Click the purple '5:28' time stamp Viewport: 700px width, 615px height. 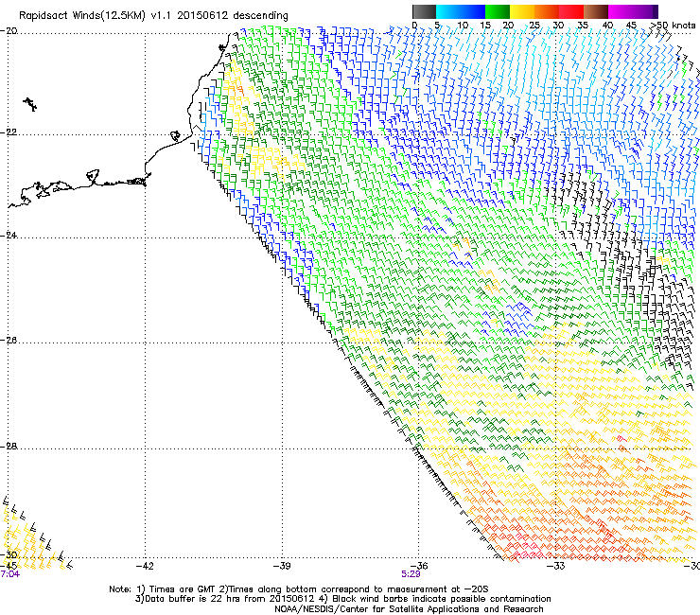(411, 574)
